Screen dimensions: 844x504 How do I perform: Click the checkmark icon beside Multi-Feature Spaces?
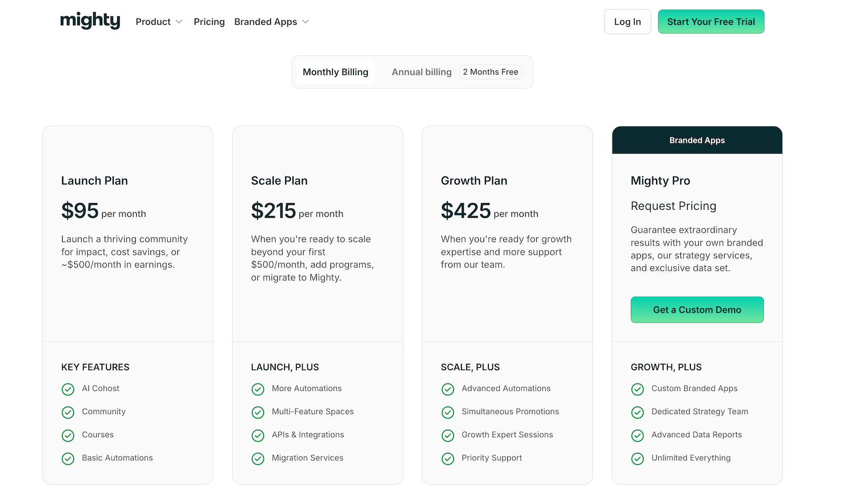click(x=258, y=412)
